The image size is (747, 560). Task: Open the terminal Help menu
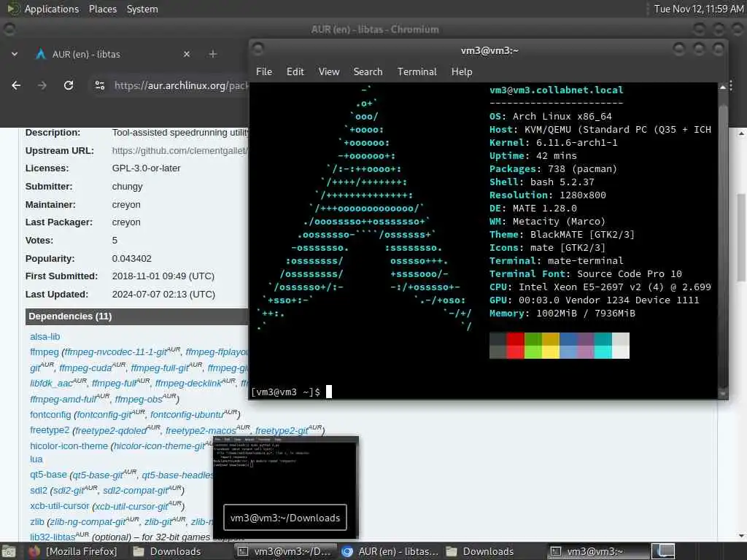pos(462,72)
